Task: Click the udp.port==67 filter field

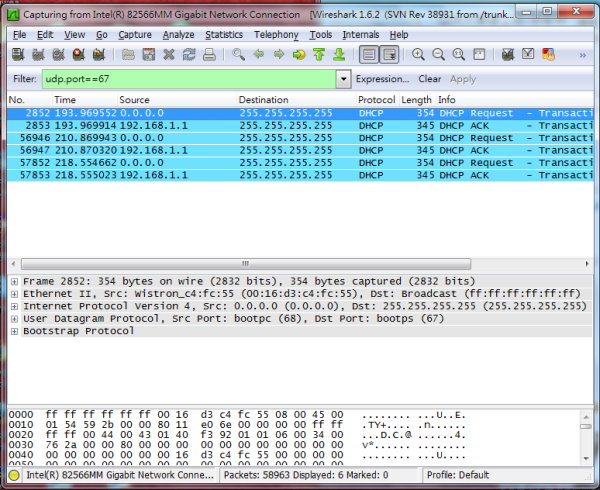Action: click(190, 78)
